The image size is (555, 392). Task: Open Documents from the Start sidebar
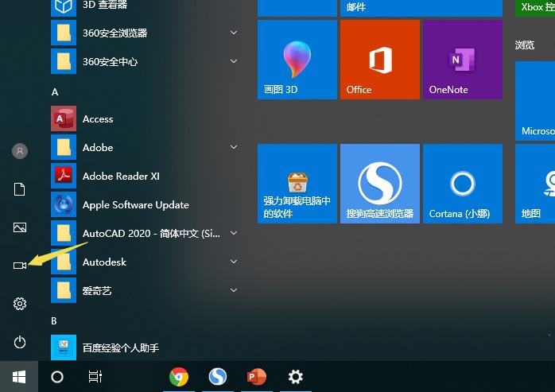click(x=19, y=189)
